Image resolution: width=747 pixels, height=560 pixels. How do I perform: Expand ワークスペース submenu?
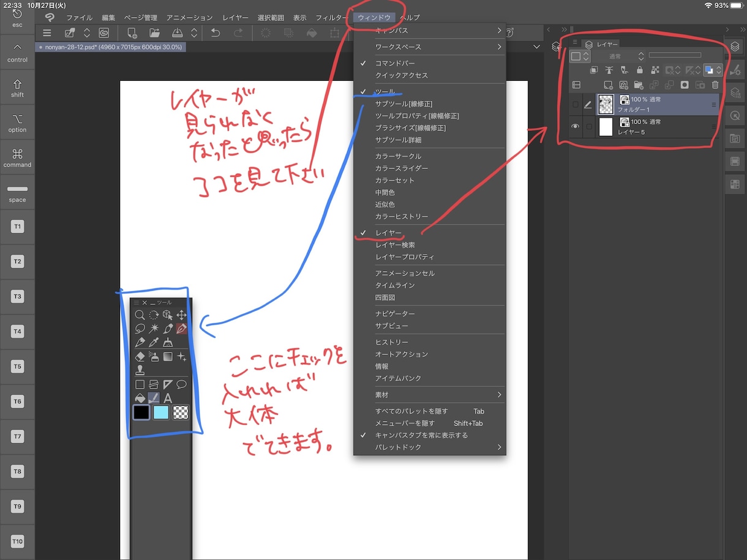tap(430, 47)
